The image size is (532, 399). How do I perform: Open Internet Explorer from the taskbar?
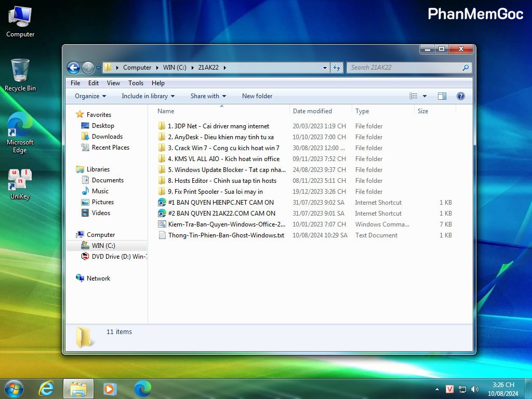(x=47, y=388)
